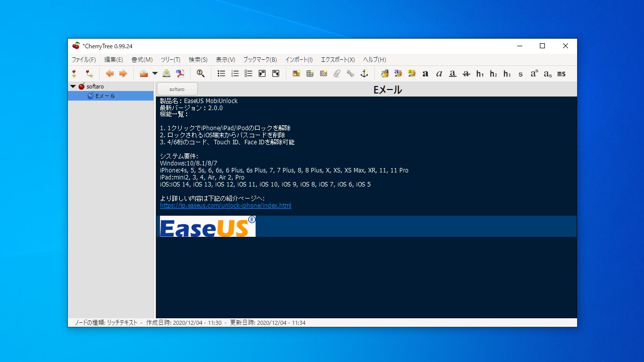Toggle underline text formatting

coord(453,73)
